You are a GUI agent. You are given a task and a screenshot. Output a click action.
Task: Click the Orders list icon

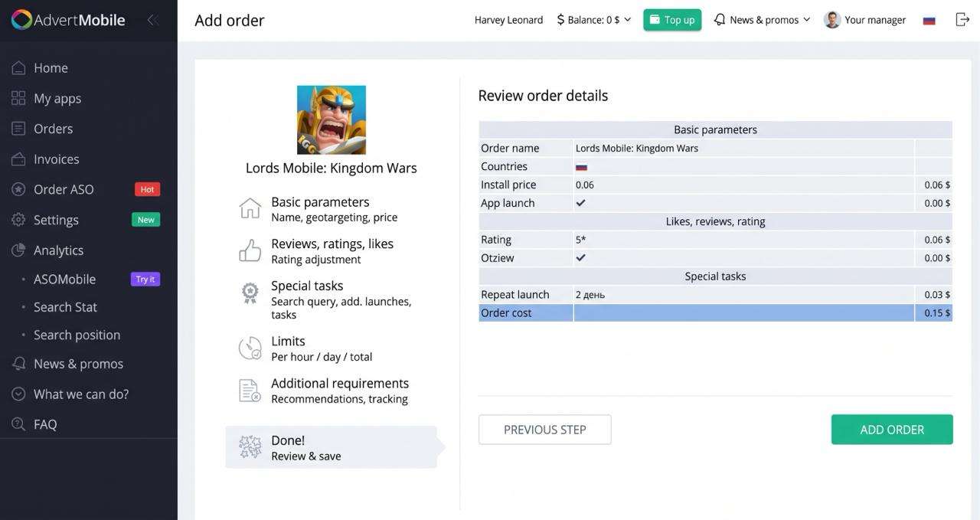point(18,129)
